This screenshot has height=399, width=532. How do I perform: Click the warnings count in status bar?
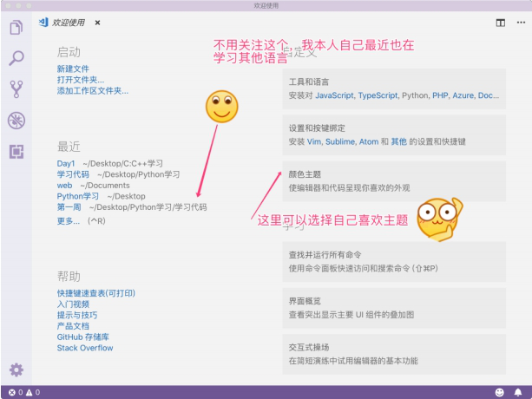point(33,392)
